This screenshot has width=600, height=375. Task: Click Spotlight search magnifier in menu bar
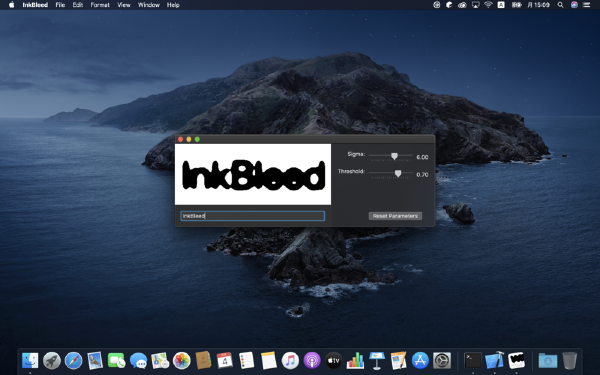click(560, 5)
